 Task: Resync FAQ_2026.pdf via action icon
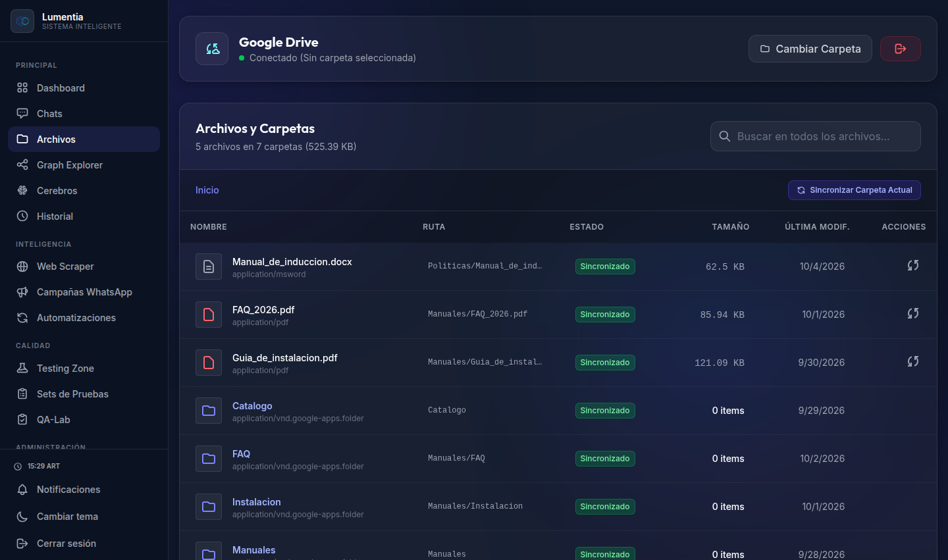913,313
